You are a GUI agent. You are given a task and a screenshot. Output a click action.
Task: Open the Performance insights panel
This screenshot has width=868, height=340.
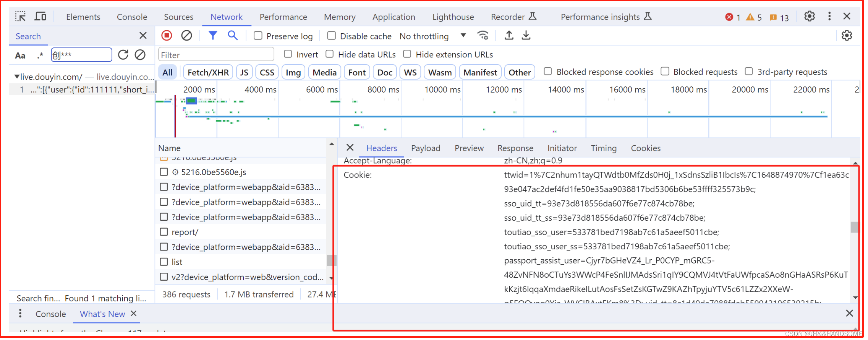606,17
